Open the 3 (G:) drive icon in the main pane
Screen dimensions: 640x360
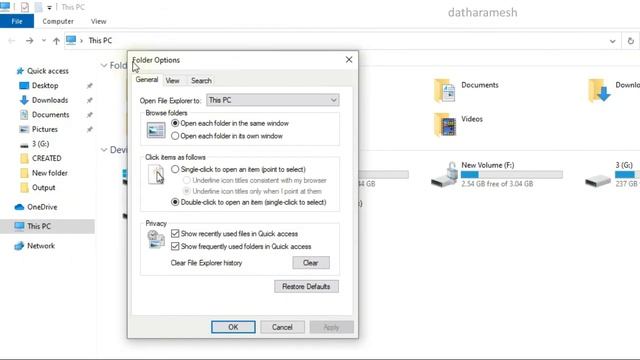coord(598,180)
